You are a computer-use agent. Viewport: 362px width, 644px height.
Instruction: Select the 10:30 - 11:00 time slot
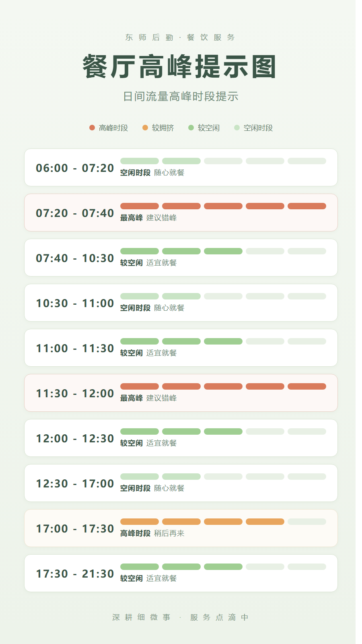181,303
